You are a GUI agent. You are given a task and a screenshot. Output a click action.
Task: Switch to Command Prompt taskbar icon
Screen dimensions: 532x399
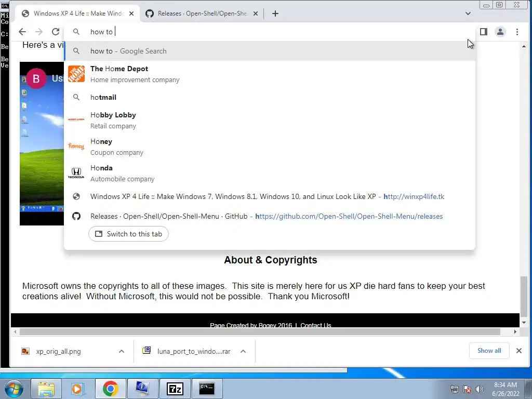click(x=207, y=389)
